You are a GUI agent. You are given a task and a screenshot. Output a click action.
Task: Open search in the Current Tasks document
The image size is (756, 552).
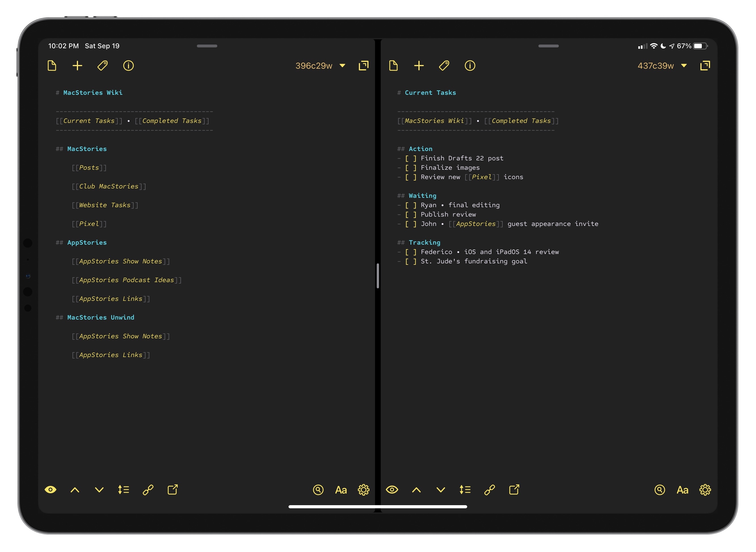tap(660, 490)
